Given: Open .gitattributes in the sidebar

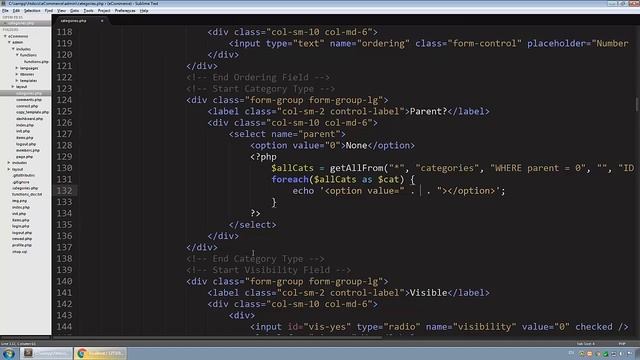Looking at the screenshot, I should (x=23, y=176).
